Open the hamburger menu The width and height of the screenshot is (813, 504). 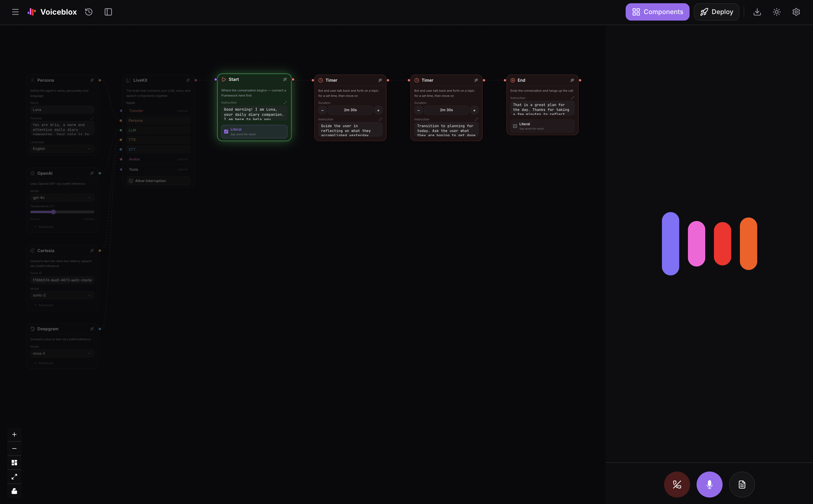(x=15, y=12)
